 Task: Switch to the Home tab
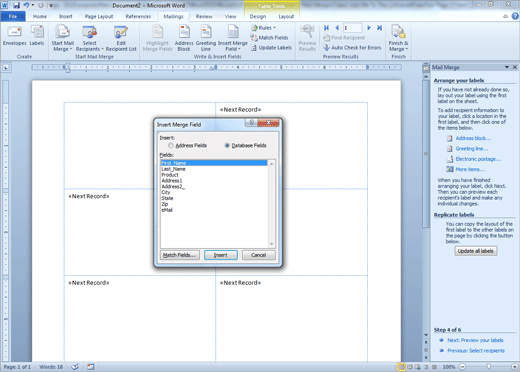40,16
